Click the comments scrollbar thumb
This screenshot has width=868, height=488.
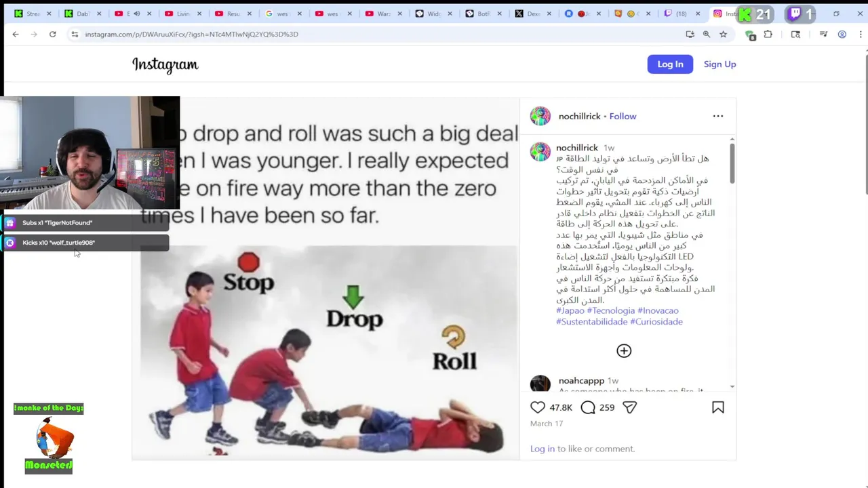tap(732, 163)
